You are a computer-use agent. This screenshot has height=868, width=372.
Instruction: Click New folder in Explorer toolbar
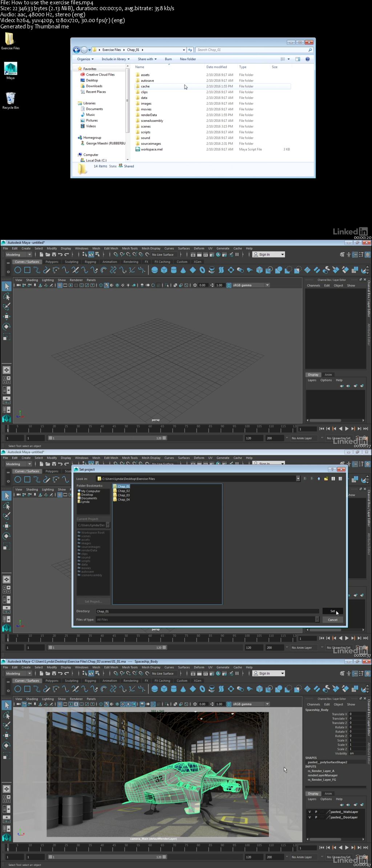click(x=188, y=59)
